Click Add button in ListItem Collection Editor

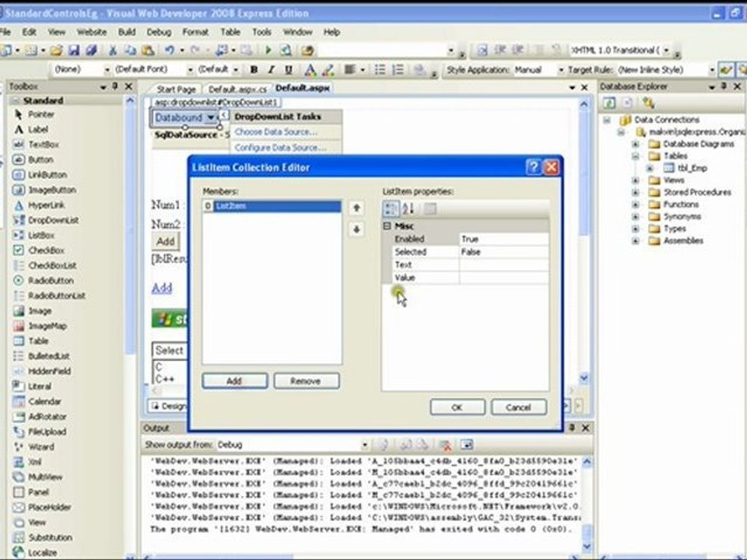tap(234, 381)
